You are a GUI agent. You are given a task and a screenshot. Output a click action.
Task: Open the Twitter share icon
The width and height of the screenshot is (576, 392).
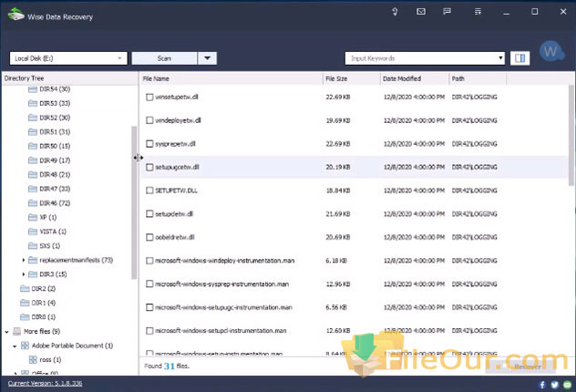[555, 385]
